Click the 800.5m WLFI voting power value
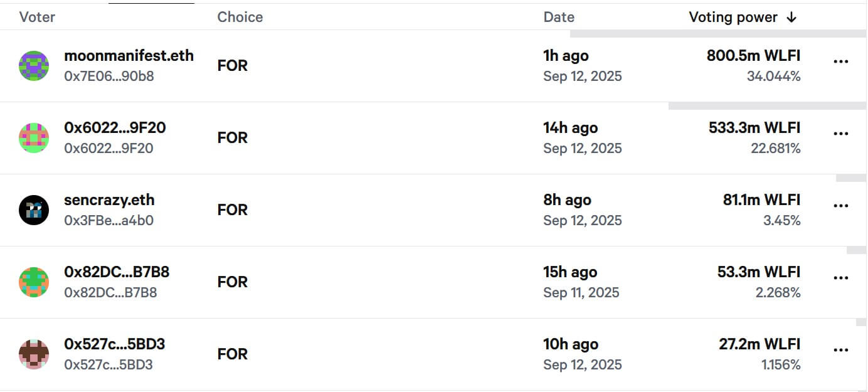Image resolution: width=868 pixels, height=392 pixels. coord(753,56)
